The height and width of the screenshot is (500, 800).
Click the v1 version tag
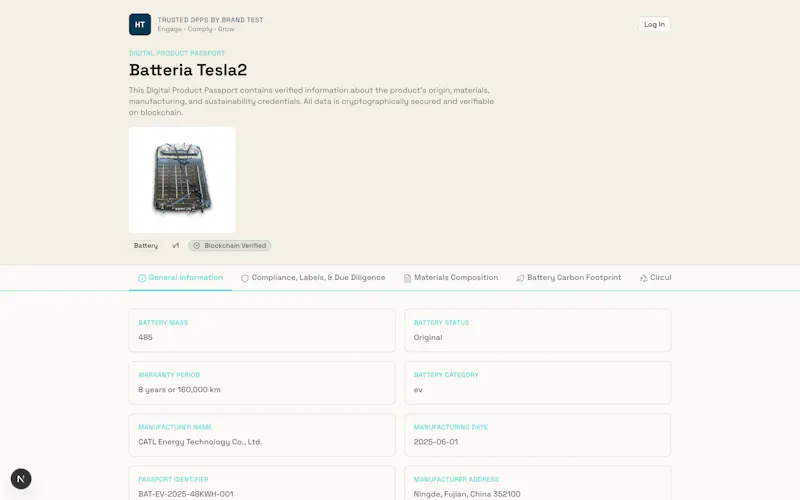click(176, 245)
